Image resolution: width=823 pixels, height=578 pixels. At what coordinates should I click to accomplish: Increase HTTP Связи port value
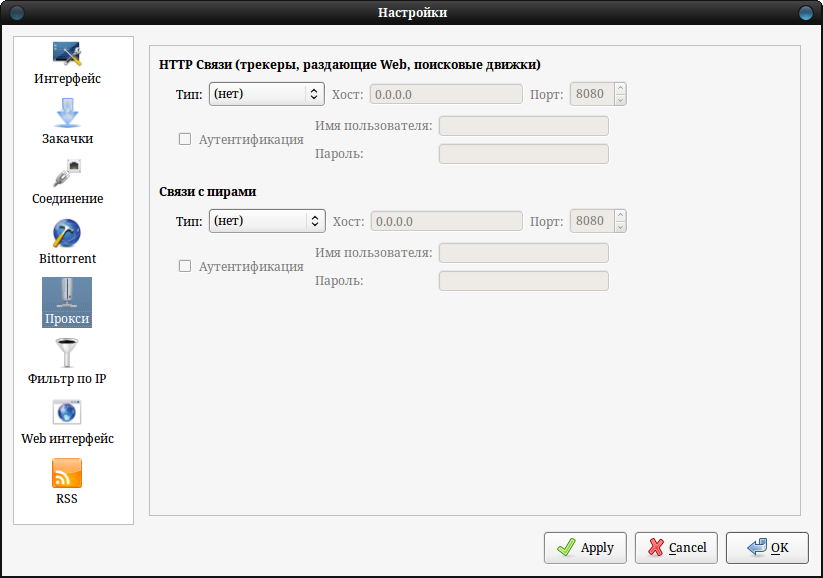click(x=620, y=88)
